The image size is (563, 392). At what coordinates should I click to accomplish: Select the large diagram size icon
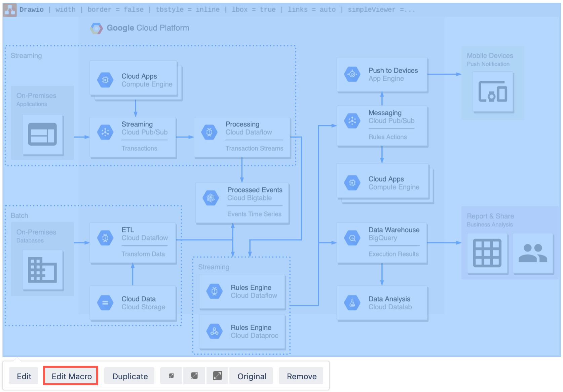pyautogui.click(x=217, y=376)
